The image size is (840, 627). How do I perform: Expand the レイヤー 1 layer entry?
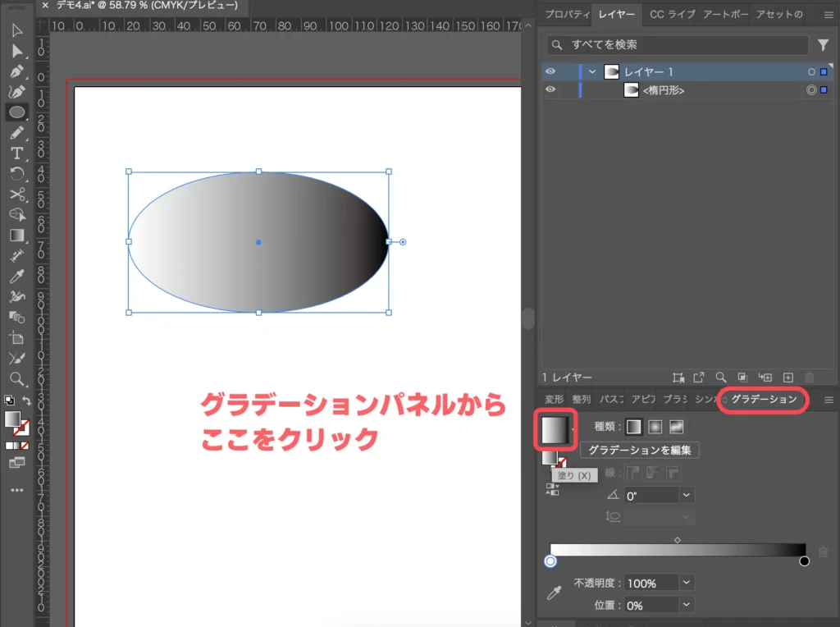click(x=592, y=71)
